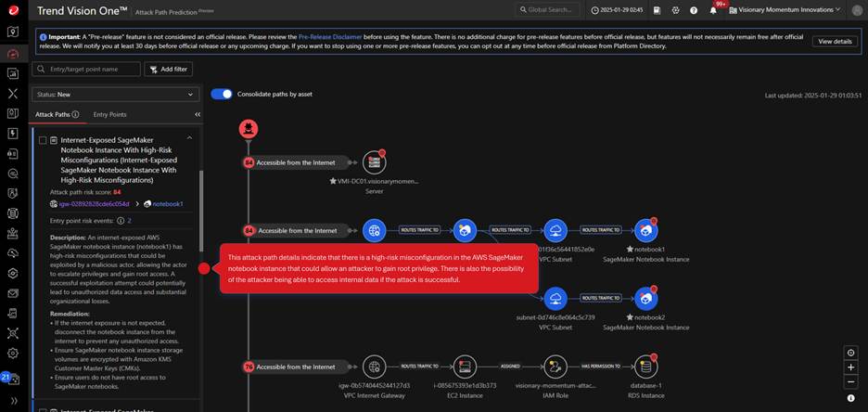
Task: Open the cloud sidebar icon
Action: pos(13,253)
